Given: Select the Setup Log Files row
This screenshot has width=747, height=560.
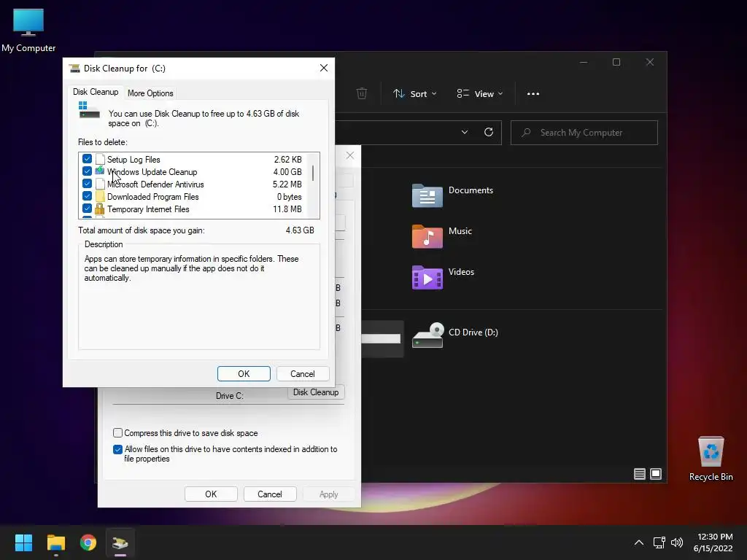Looking at the screenshot, I should coord(193,159).
